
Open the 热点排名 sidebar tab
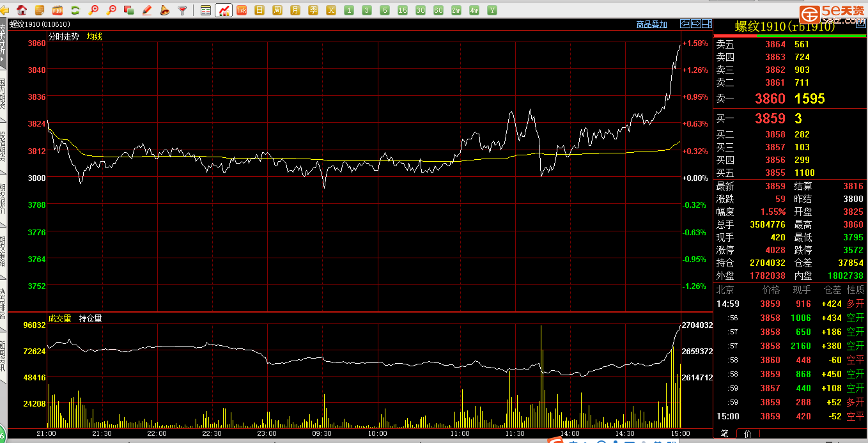(x=3, y=304)
